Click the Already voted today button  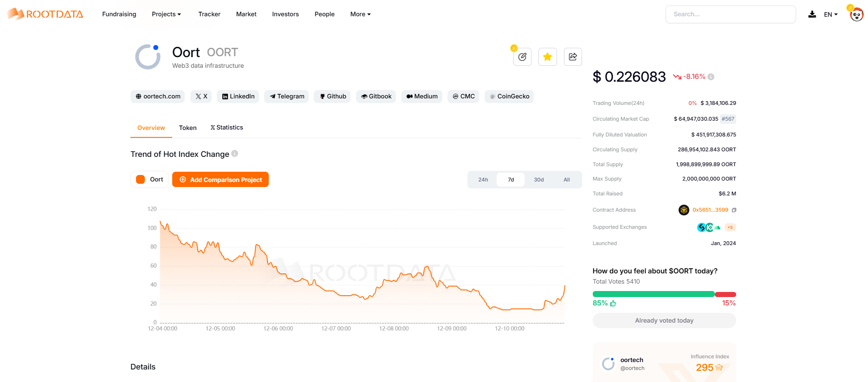(664, 321)
